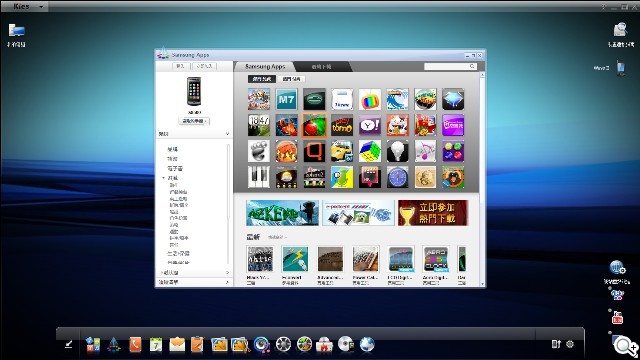This screenshot has height=360, width=640.
Task: Open the Rubik's cube app icon
Action: coord(370,151)
